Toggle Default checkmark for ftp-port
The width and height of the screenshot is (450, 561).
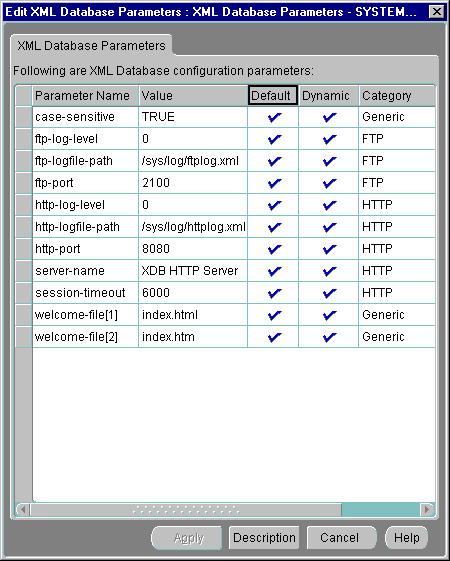pyautogui.click(x=274, y=183)
